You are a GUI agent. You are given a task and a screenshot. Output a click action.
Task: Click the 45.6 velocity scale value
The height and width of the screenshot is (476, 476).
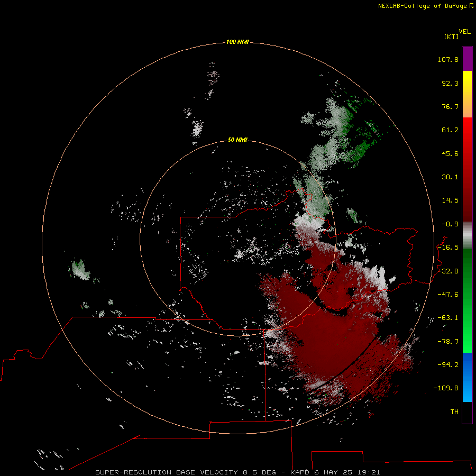(x=450, y=153)
